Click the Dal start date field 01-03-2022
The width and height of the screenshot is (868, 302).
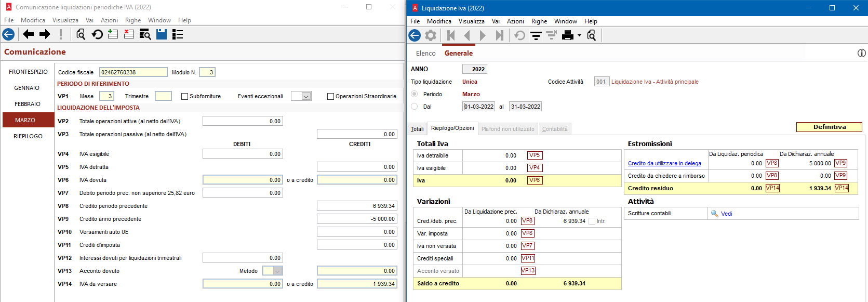[x=478, y=107]
